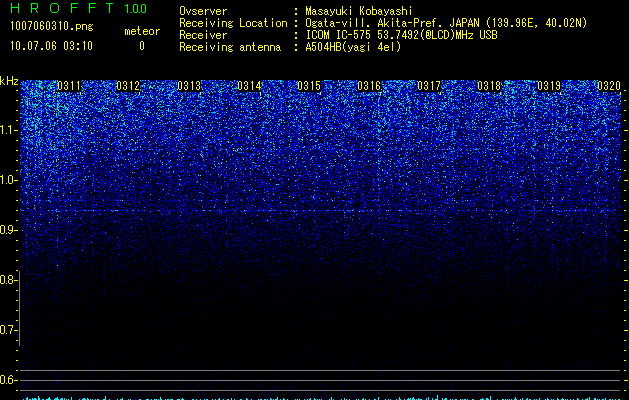Click the meteor label
The image size is (629, 400).
142,31
